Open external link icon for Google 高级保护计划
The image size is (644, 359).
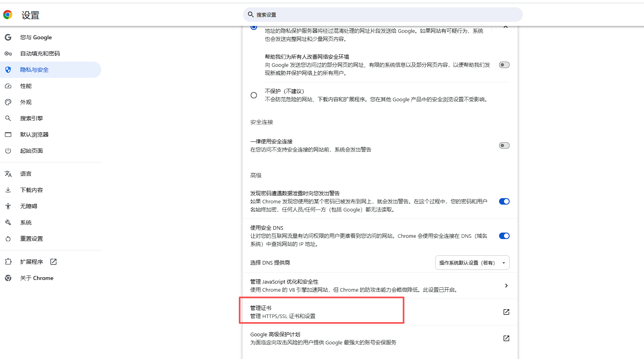tap(506, 338)
